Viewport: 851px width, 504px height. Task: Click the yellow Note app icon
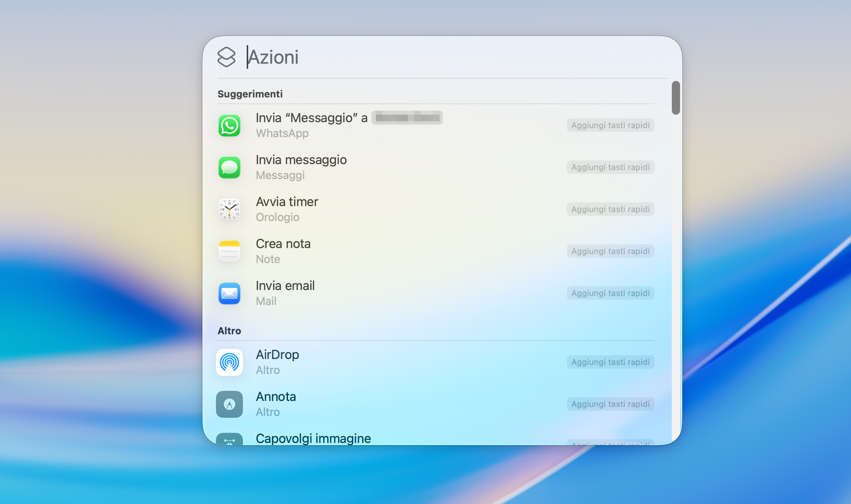click(x=229, y=251)
